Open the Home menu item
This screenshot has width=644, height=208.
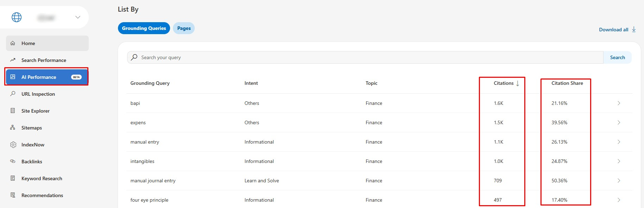coord(47,43)
